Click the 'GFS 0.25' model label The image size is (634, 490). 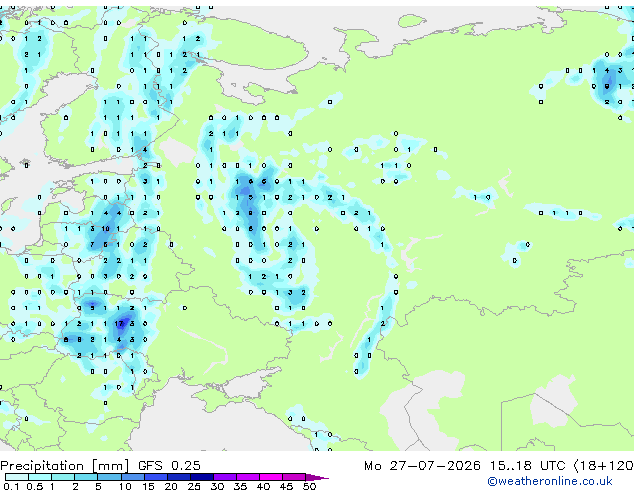pos(169,466)
